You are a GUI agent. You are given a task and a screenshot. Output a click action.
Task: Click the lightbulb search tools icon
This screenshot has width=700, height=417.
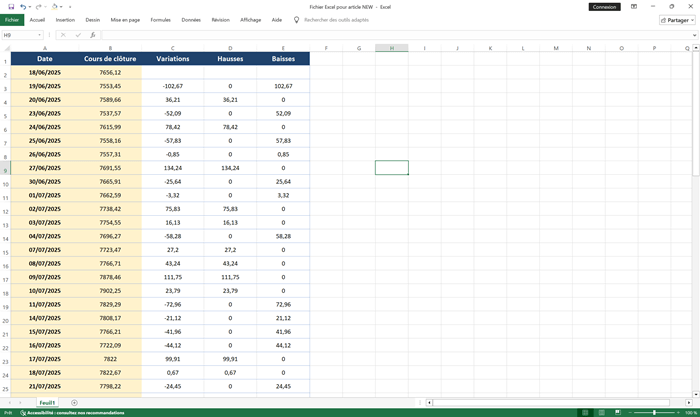[x=296, y=19]
